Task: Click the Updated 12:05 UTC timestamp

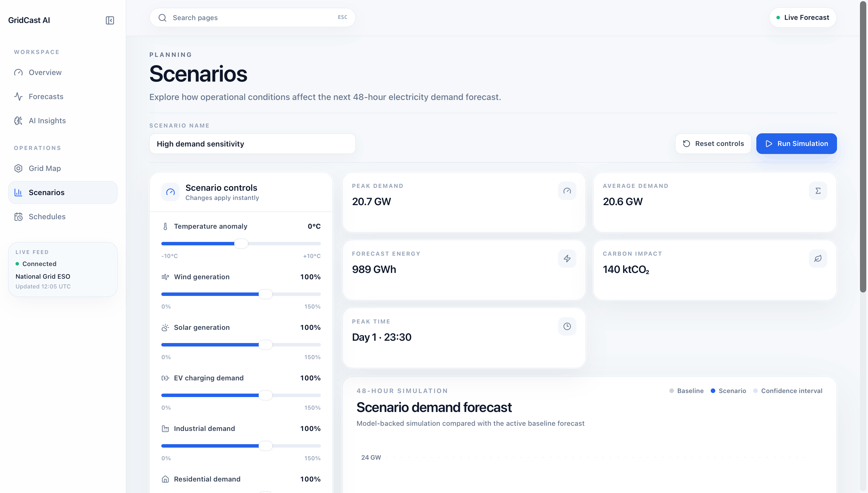Action: click(43, 286)
